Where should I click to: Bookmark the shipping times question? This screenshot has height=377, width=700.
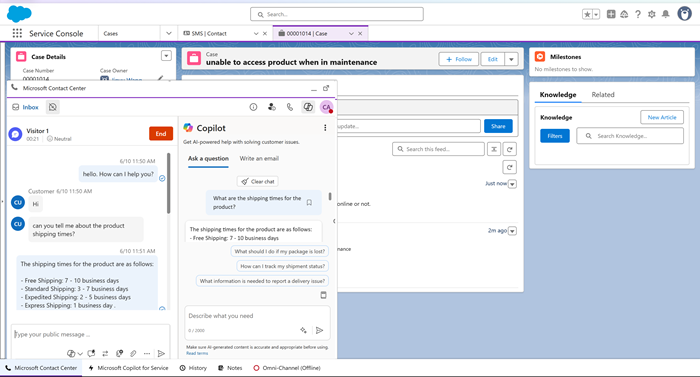tap(309, 202)
